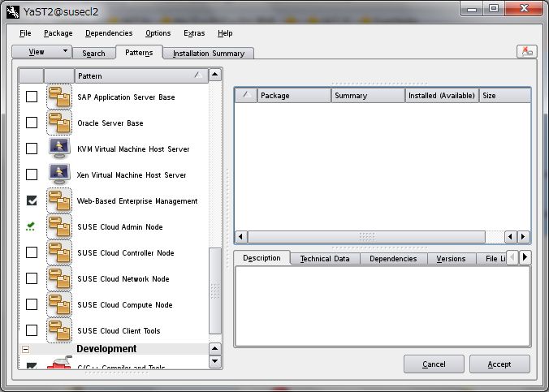Click the YaST2 application icon in title bar
549x392 pixels.
click(13, 11)
